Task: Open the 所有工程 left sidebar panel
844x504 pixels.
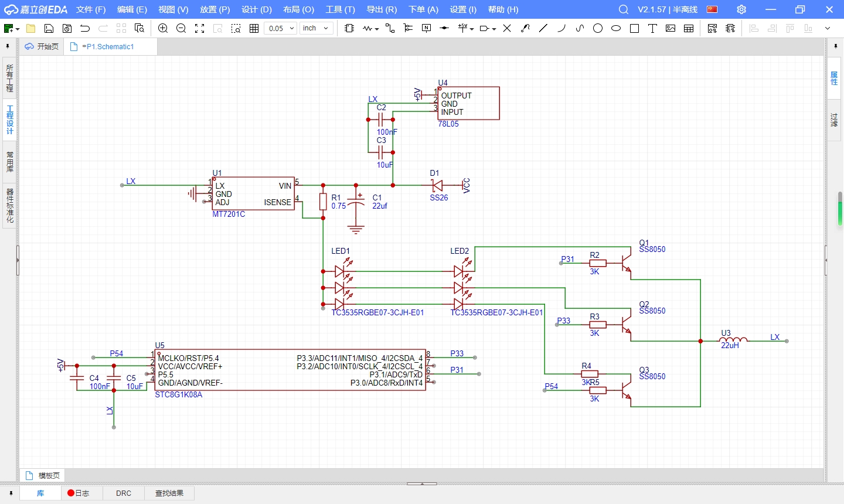Action: click(9, 78)
